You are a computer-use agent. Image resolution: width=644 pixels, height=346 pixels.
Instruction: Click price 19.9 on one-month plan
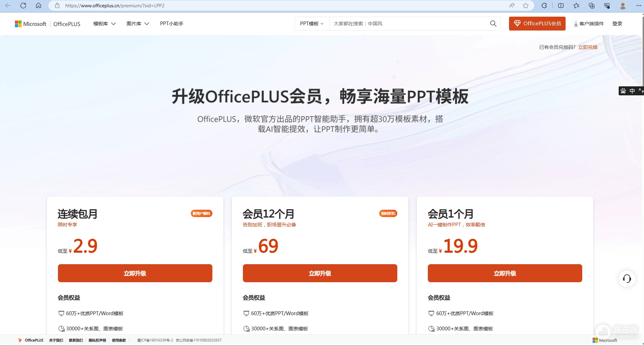point(460,246)
